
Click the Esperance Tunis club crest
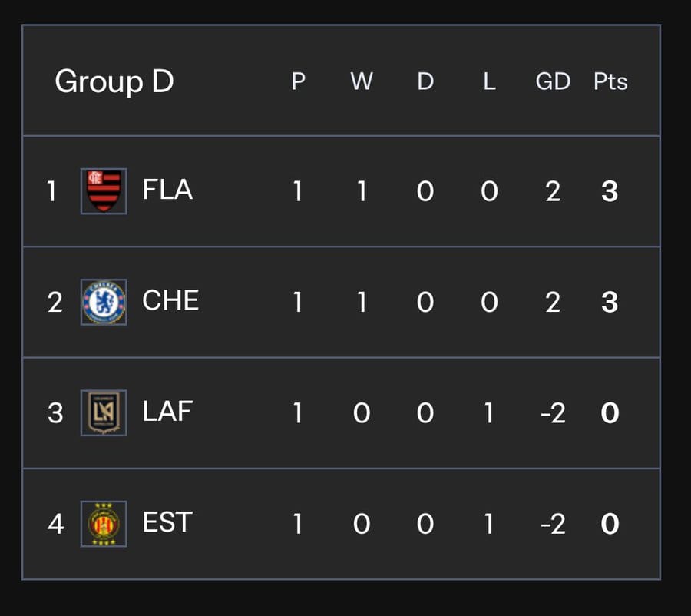point(104,524)
